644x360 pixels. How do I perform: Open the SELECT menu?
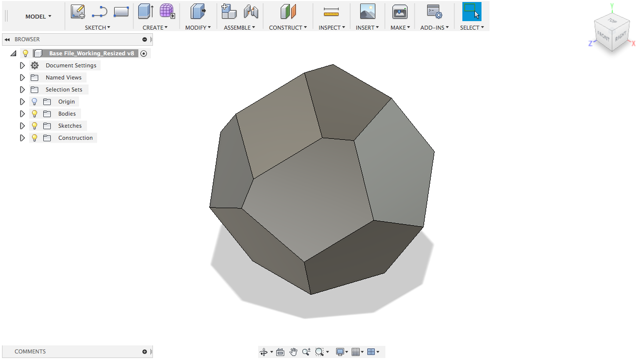[x=472, y=28]
